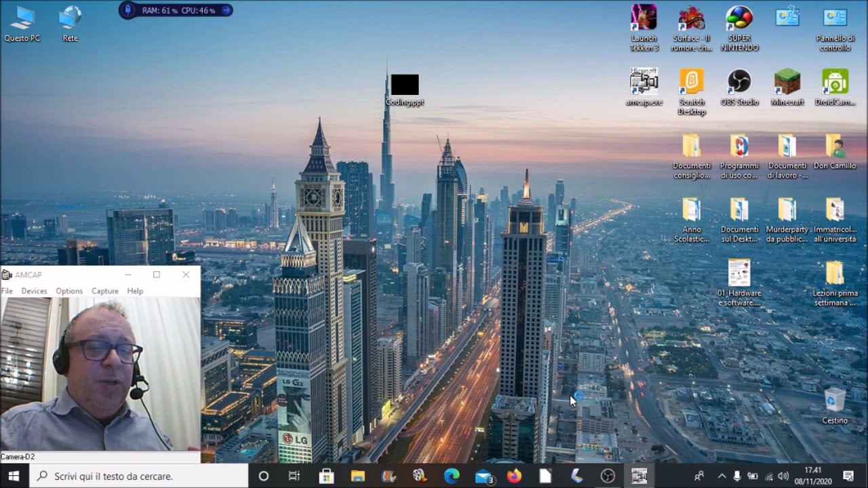Click the taskbar search box
The image size is (868, 488).
(139, 476)
